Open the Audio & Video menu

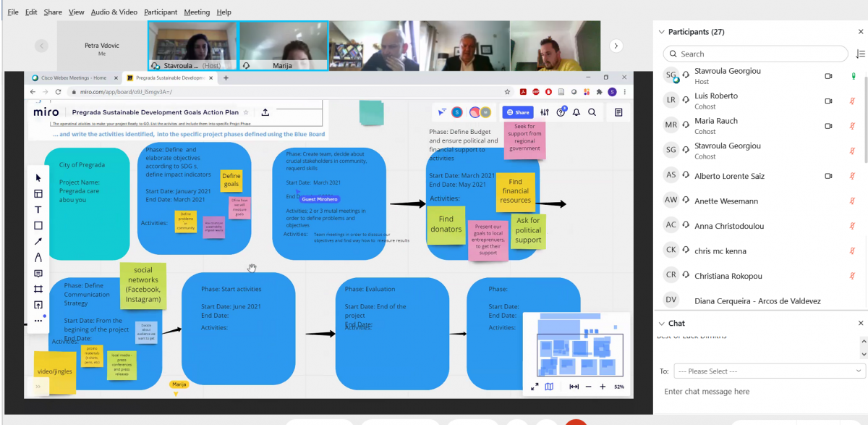point(114,12)
